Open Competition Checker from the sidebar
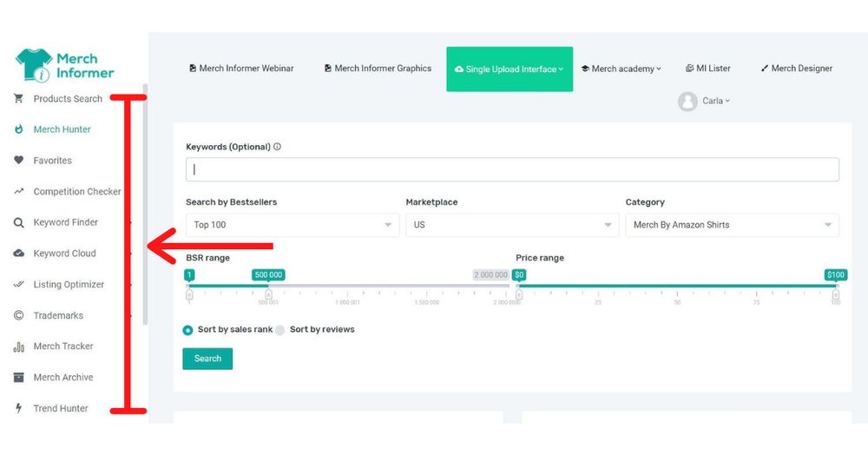Image resolution: width=868 pixels, height=456 pixels. (77, 192)
